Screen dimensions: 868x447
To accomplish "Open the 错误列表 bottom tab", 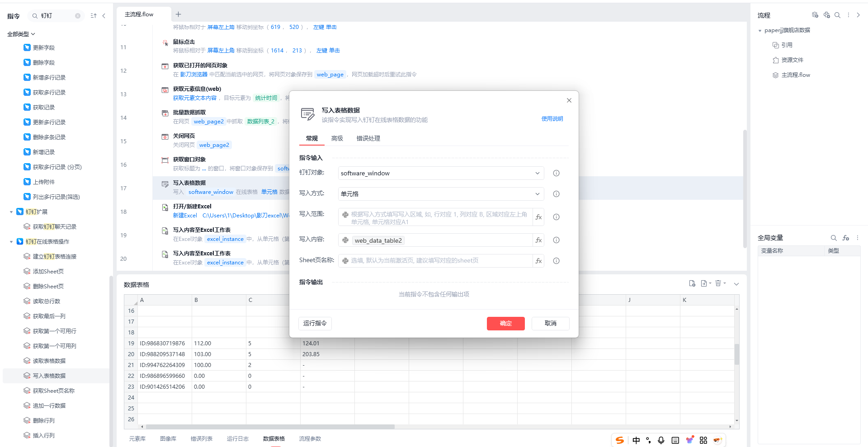I will pyautogui.click(x=202, y=439).
